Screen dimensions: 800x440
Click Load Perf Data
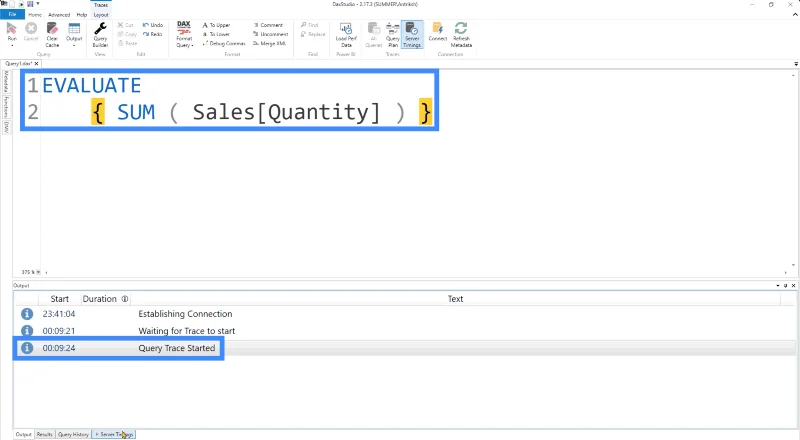point(346,34)
